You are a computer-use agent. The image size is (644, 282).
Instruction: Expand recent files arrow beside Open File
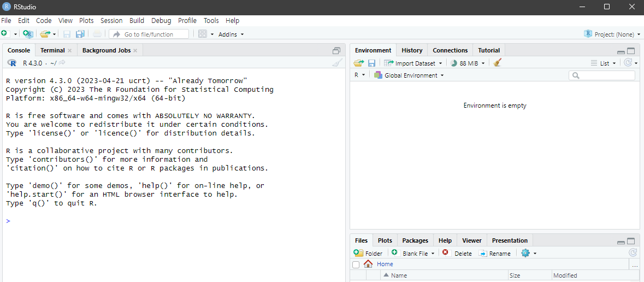coord(55,34)
